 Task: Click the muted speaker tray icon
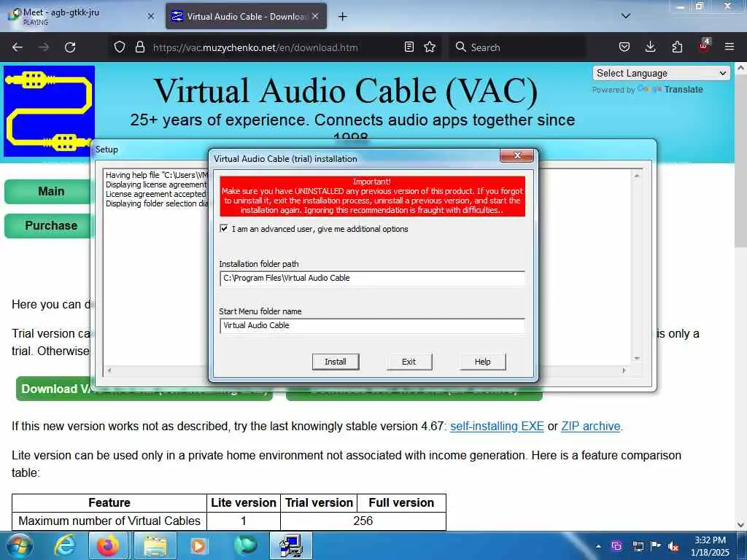pyautogui.click(x=673, y=547)
